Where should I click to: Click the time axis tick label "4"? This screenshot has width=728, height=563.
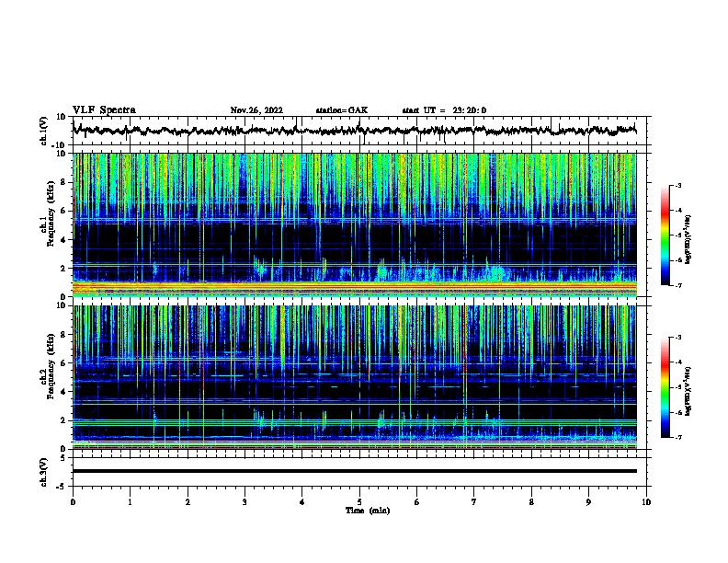coord(302,502)
